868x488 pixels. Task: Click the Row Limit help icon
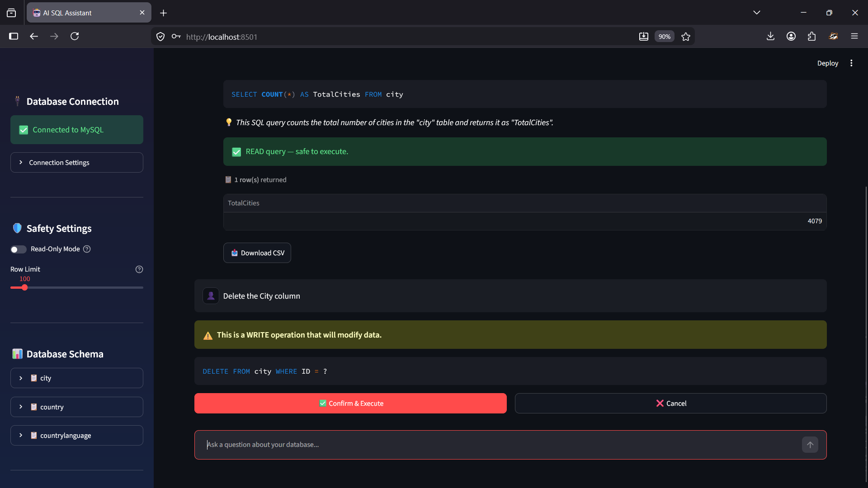coord(139,269)
